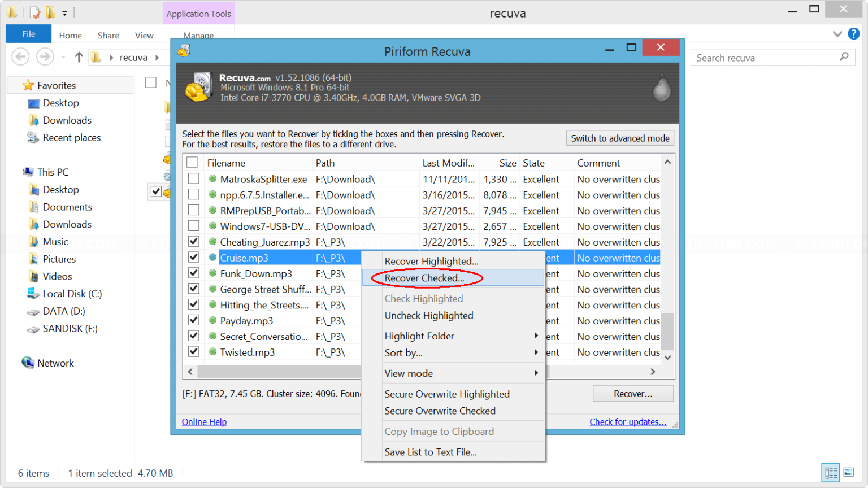868x488 pixels.
Task: Click the Recuva icon in the Piriform title bar
Action: point(183,51)
